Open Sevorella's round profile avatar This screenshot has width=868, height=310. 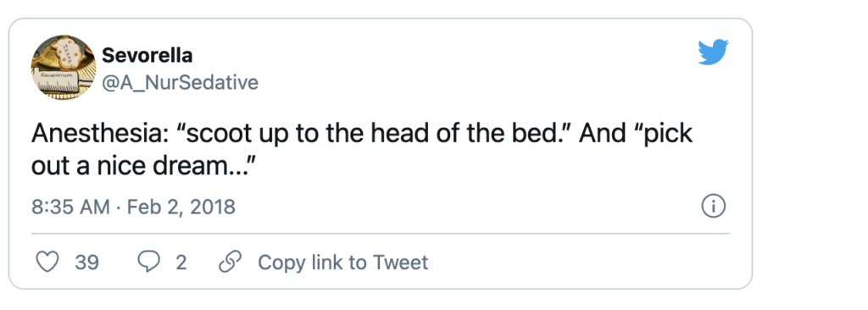[63, 68]
